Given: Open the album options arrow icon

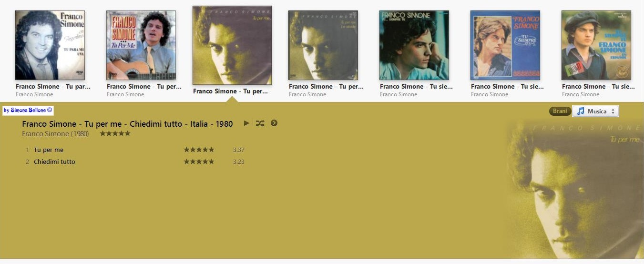Looking at the screenshot, I should click(x=274, y=123).
